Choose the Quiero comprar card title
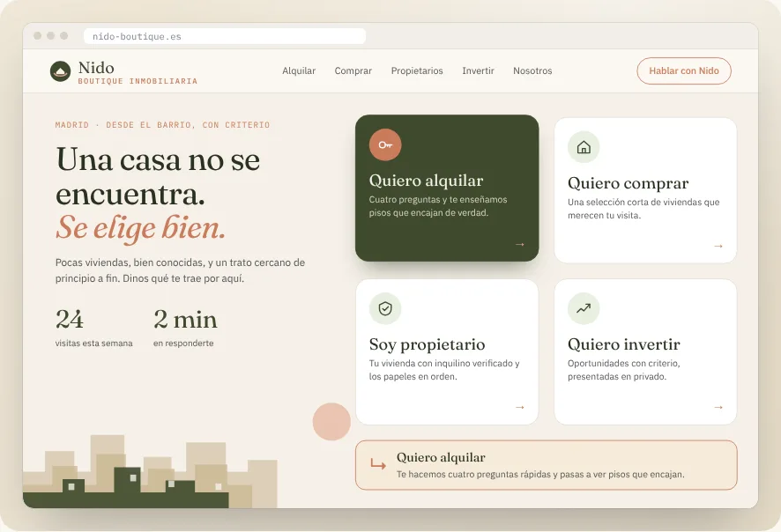The image size is (781, 532). pyautogui.click(x=629, y=183)
